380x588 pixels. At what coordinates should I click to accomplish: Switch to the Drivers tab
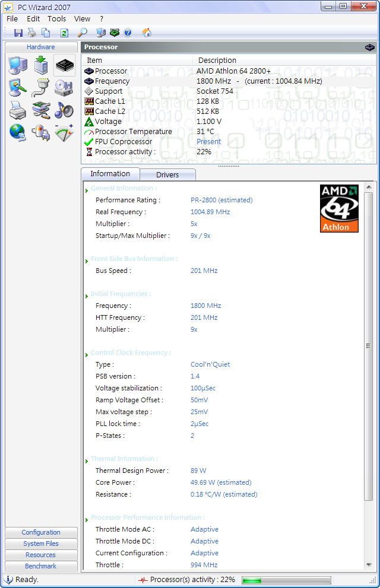click(x=167, y=175)
